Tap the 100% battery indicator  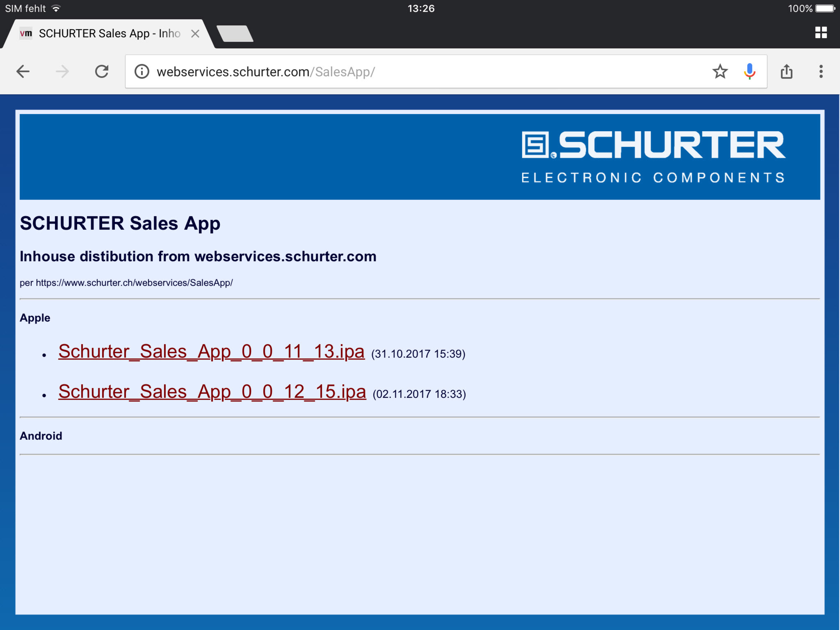pyautogui.click(x=812, y=8)
